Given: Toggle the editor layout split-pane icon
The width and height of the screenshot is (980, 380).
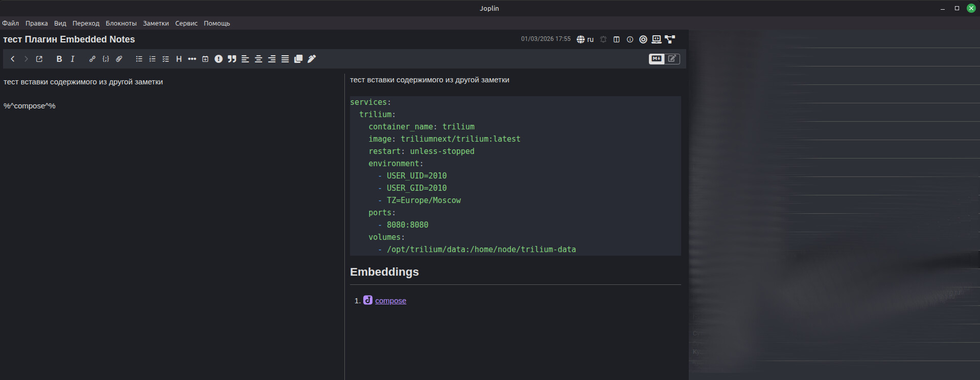Looking at the screenshot, I should [x=617, y=39].
